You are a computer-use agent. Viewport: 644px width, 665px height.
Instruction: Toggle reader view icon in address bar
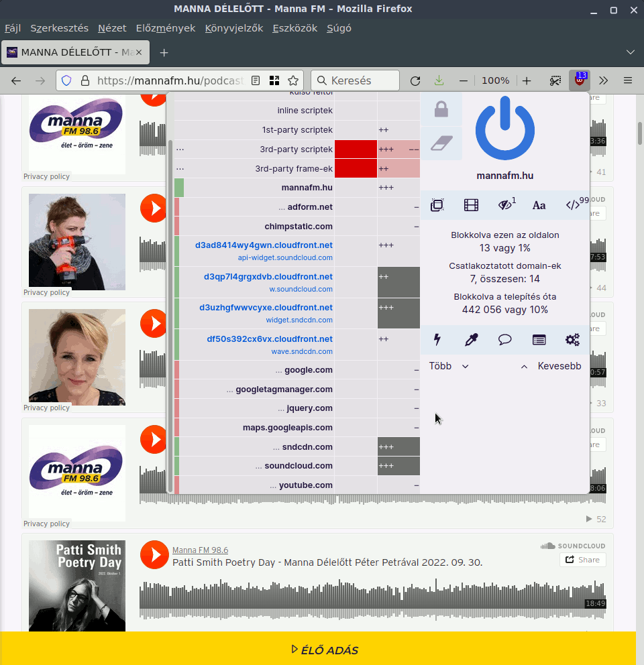[256, 80]
